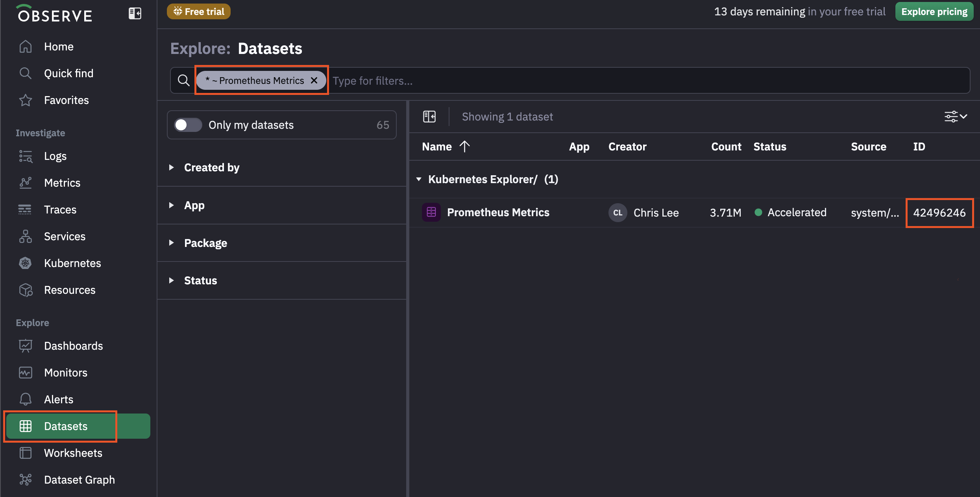Open the Logs explorer
The image size is (980, 497).
tap(55, 156)
